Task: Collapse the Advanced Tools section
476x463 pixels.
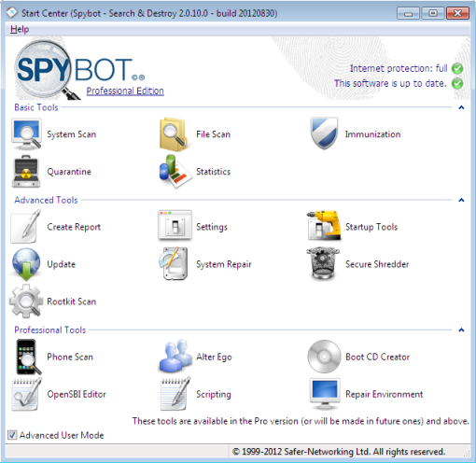Action: click(x=461, y=200)
